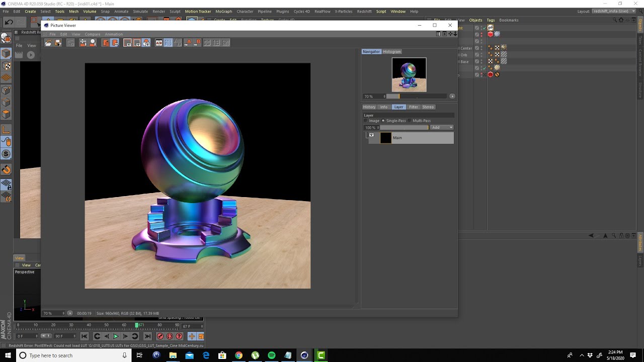This screenshot has height=362, width=644.
Task: Click Record Active Objects red key icon
Action: pos(160,336)
